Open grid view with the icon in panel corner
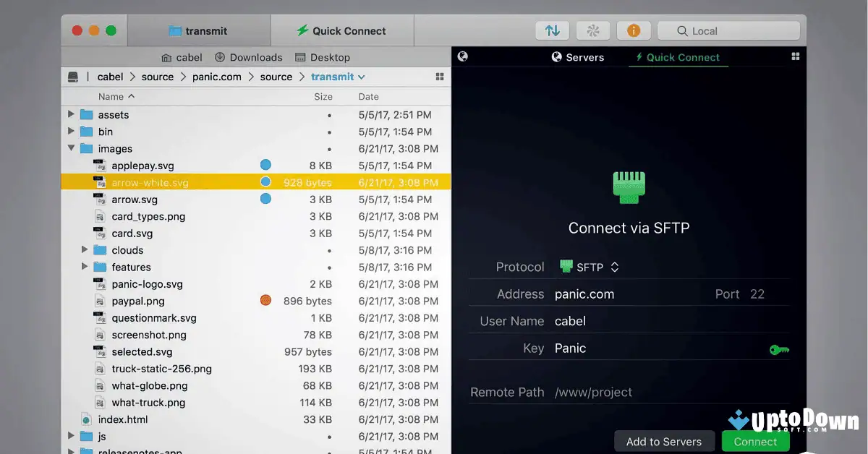The image size is (868, 454). click(x=795, y=56)
